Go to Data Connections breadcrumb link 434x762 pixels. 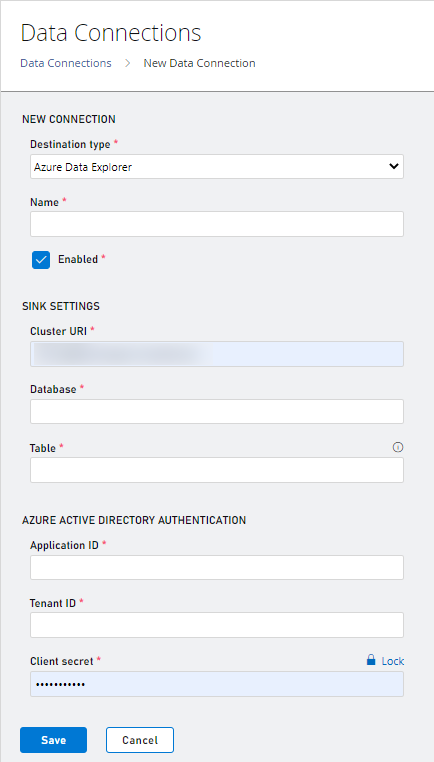[66, 63]
